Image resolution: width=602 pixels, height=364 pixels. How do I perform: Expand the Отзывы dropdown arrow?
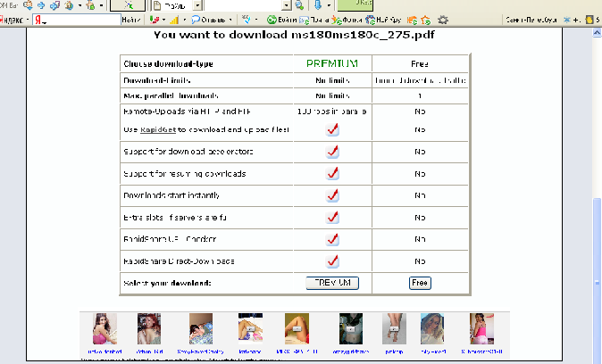coord(230,20)
